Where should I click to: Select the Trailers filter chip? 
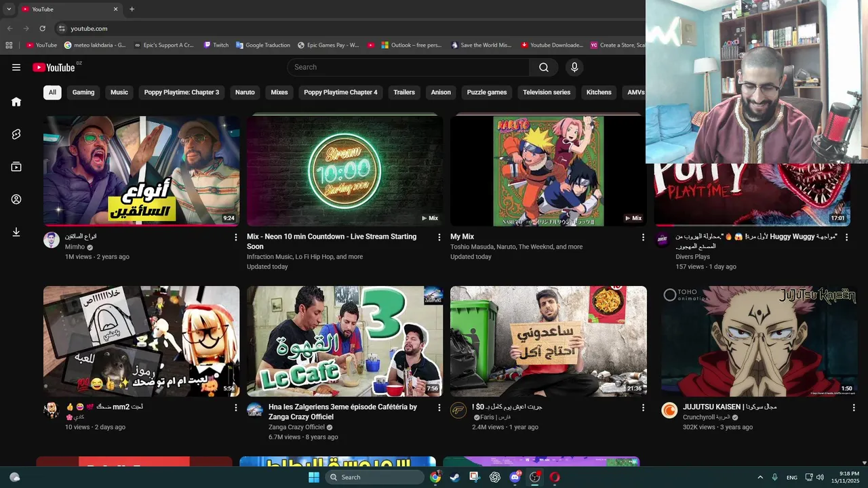[404, 92]
